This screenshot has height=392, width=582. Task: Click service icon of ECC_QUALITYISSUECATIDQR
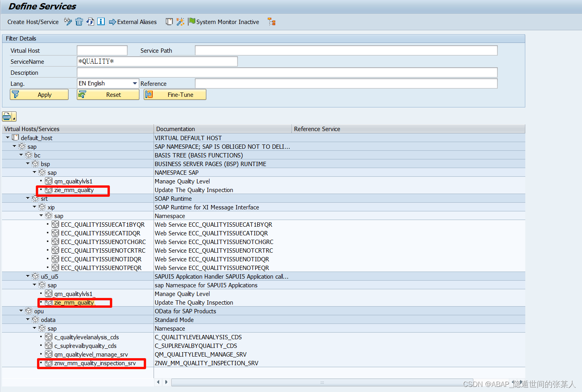56,233
